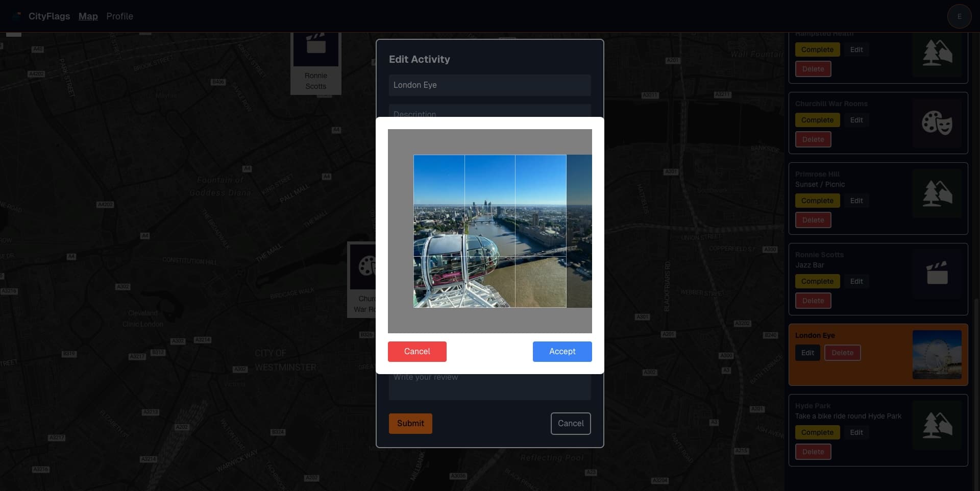Image resolution: width=980 pixels, height=491 pixels.
Task: Open the Profile navigation tab
Action: click(x=119, y=16)
